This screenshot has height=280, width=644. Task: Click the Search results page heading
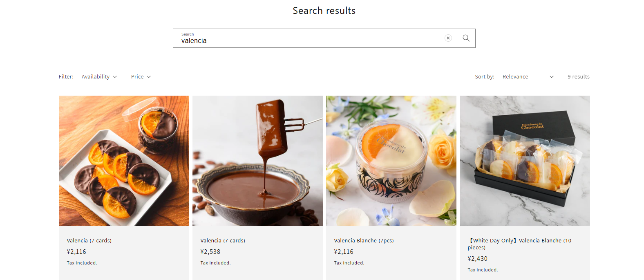click(x=324, y=11)
